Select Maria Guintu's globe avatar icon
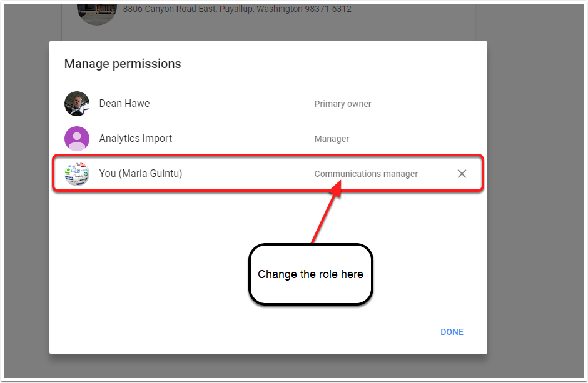 click(x=77, y=174)
